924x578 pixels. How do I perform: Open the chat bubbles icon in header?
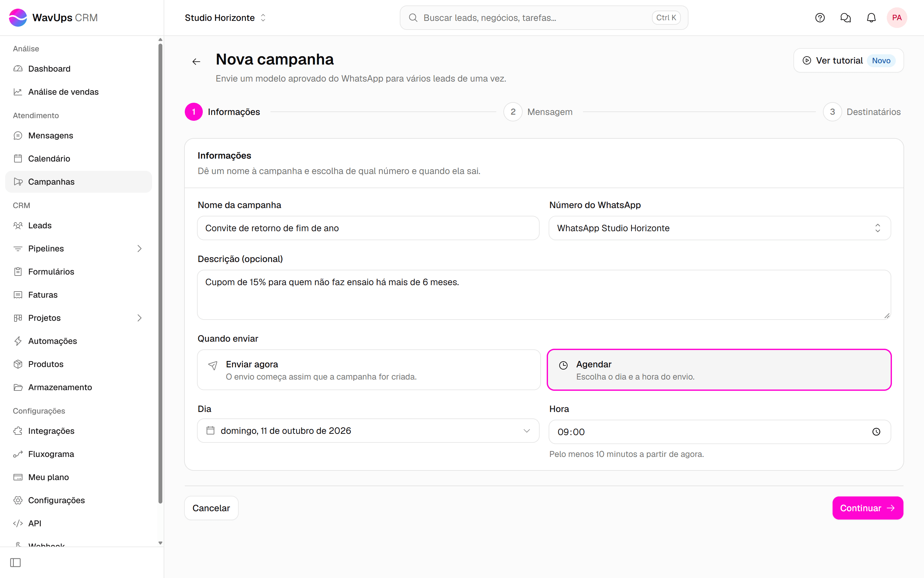(x=845, y=18)
